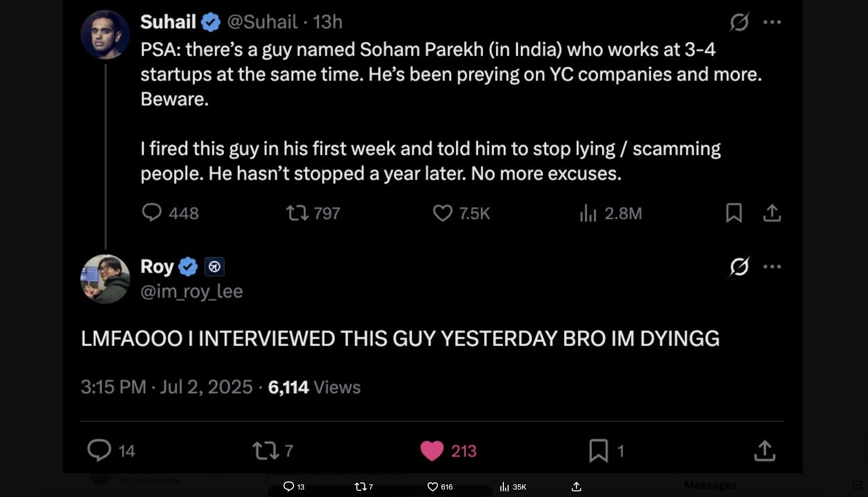Open Suhail's profile picture

pyautogui.click(x=105, y=35)
